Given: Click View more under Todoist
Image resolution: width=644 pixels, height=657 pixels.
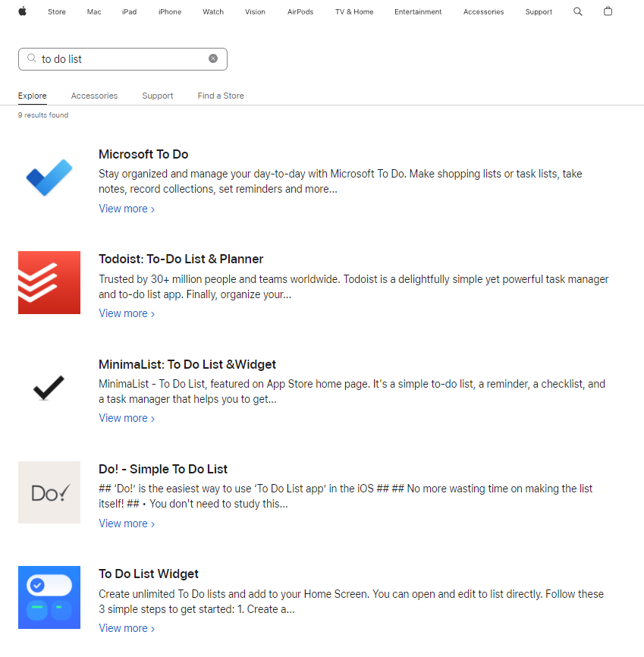Looking at the screenshot, I should (127, 313).
